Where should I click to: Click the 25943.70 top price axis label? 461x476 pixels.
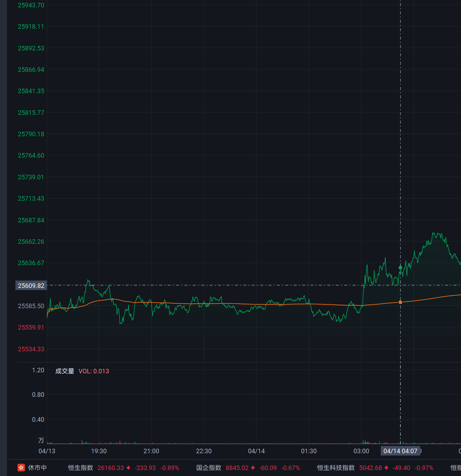[x=31, y=5]
